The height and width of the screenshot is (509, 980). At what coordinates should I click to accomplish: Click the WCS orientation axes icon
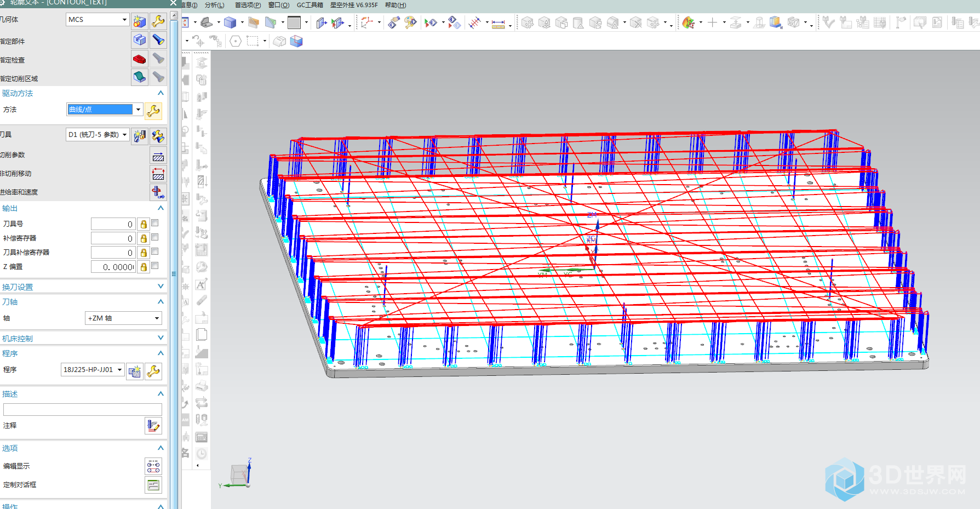point(366,22)
